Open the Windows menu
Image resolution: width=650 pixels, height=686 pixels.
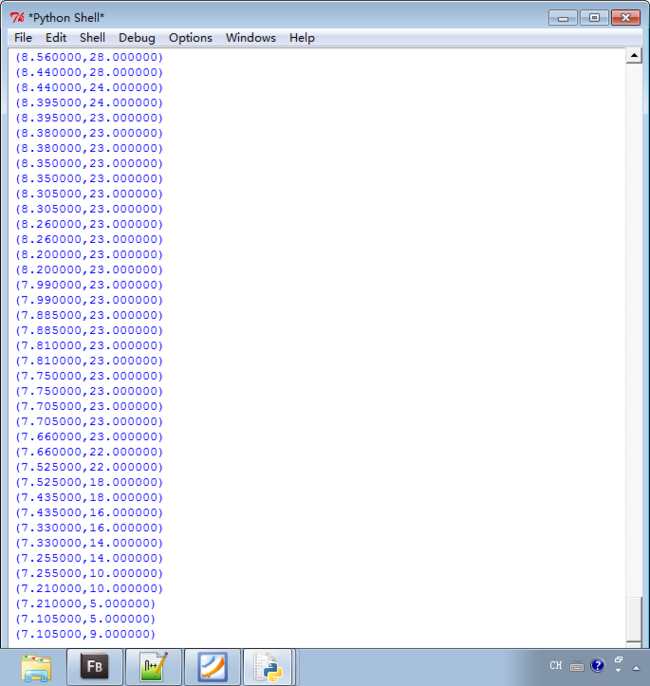(x=251, y=38)
